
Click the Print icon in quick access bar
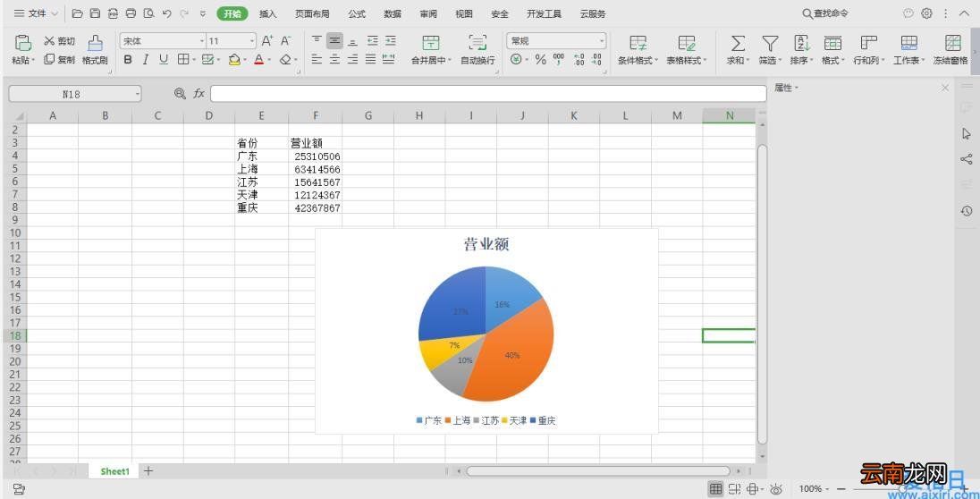(131, 13)
